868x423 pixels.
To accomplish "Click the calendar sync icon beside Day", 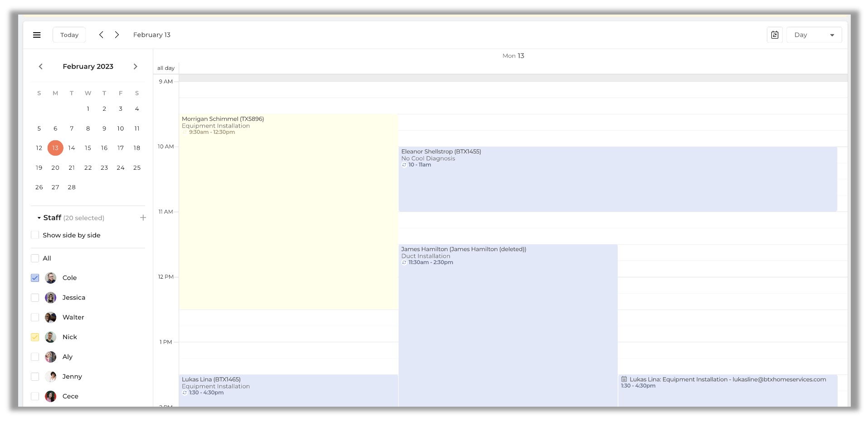I will 775,35.
